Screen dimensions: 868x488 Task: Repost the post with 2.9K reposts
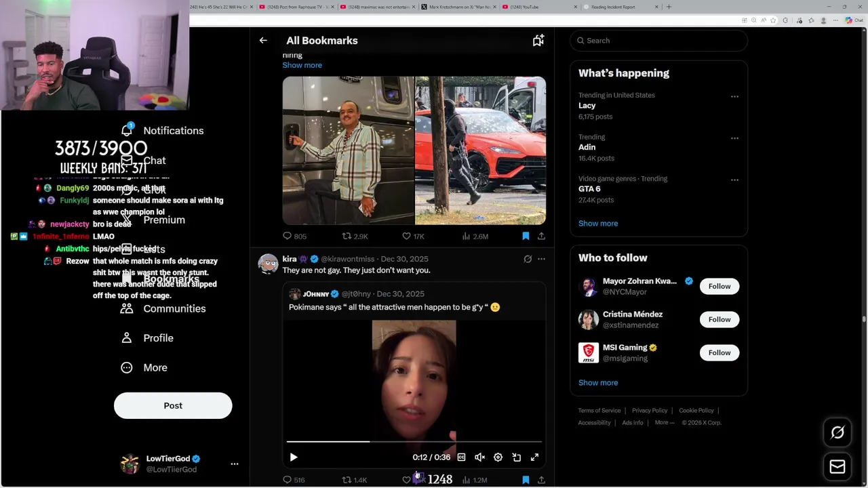point(355,236)
